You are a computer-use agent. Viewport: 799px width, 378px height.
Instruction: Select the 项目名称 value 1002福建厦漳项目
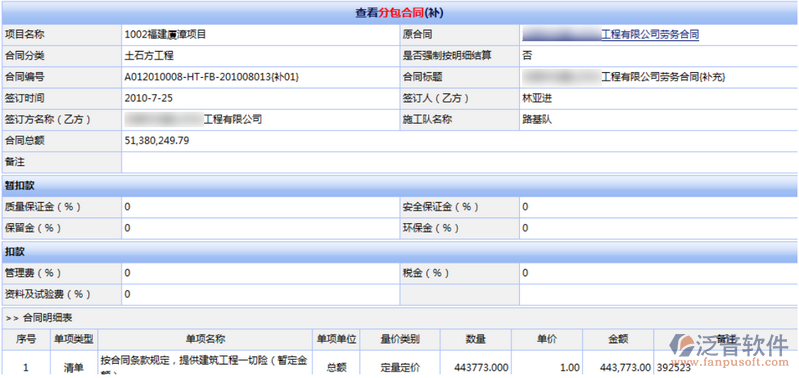[x=165, y=35]
